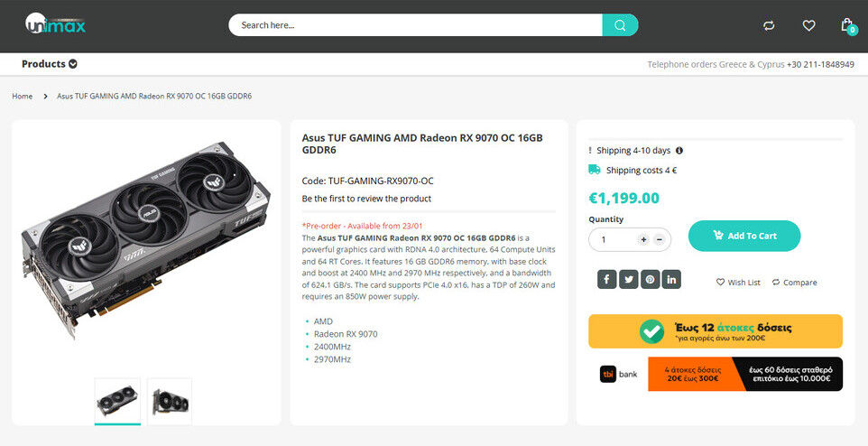Share on Pinterest icon

click(x=650, y=279)
